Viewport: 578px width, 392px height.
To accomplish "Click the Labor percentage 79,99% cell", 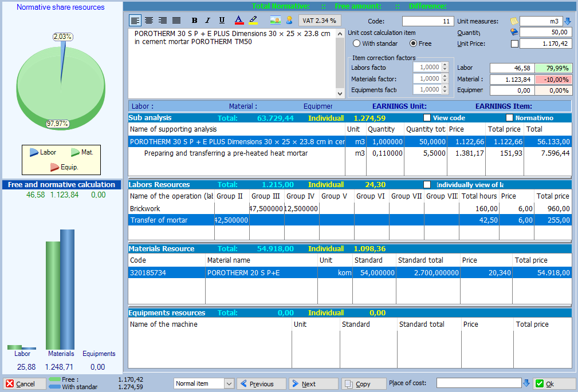I will coord(554,68).
